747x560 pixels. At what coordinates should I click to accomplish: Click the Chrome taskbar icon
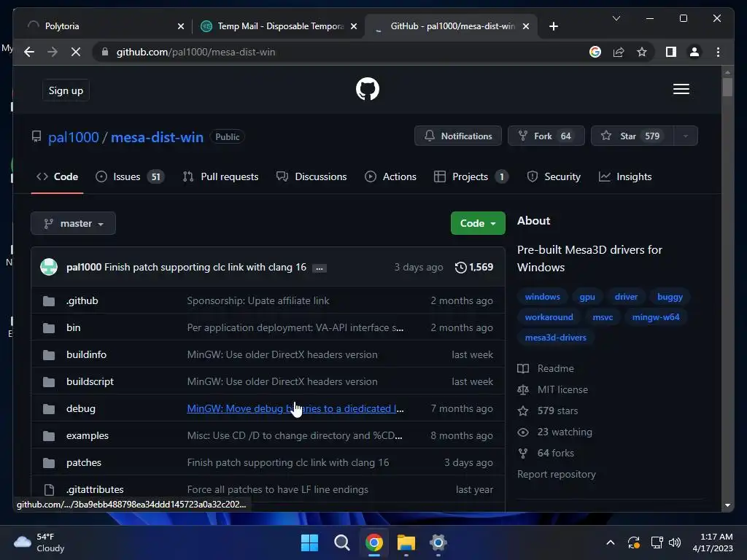[374, 542]
